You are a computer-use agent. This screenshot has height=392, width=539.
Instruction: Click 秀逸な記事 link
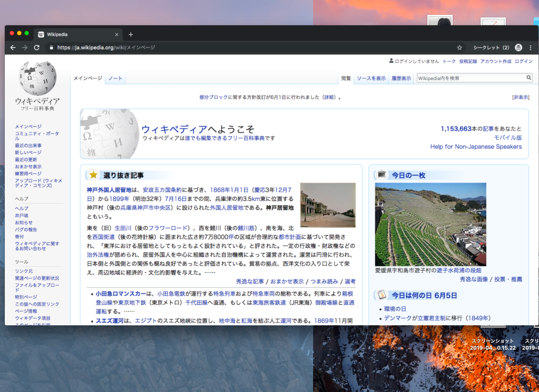[250, 281]
